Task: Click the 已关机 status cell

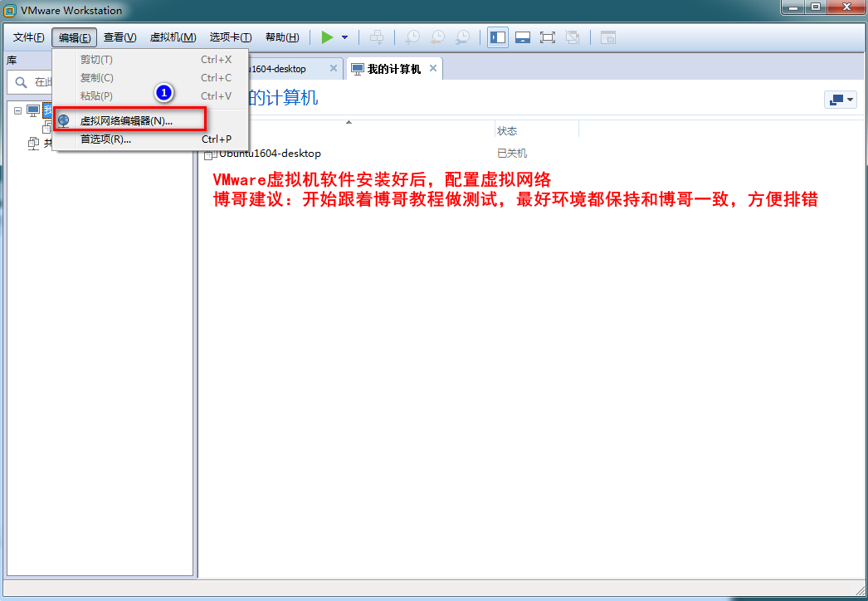Action: [512, 154]
